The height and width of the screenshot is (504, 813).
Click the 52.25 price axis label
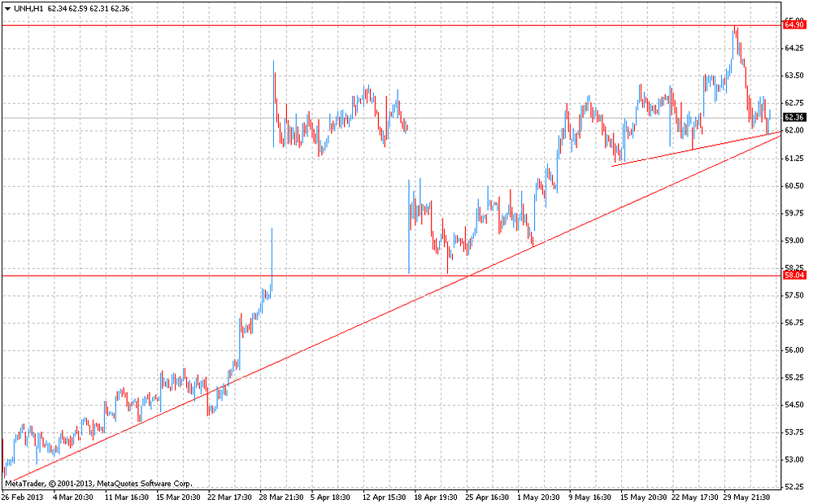pyautogui.click(x=793, y=488)
